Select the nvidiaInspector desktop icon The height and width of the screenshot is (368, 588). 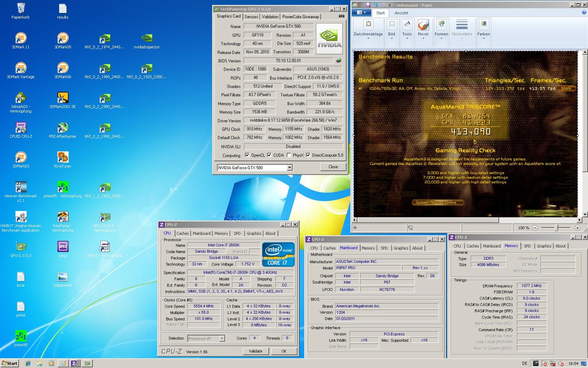(147, 41)
